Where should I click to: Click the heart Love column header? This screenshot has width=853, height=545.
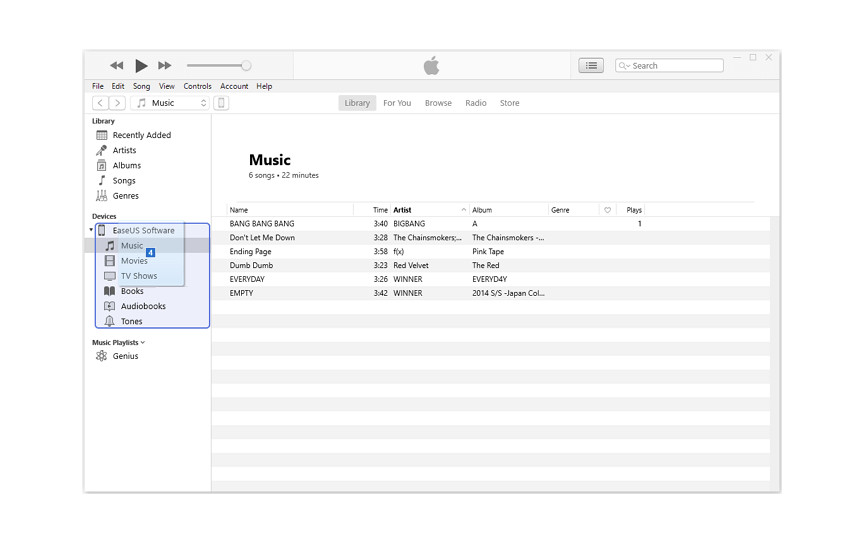[608, 210]
